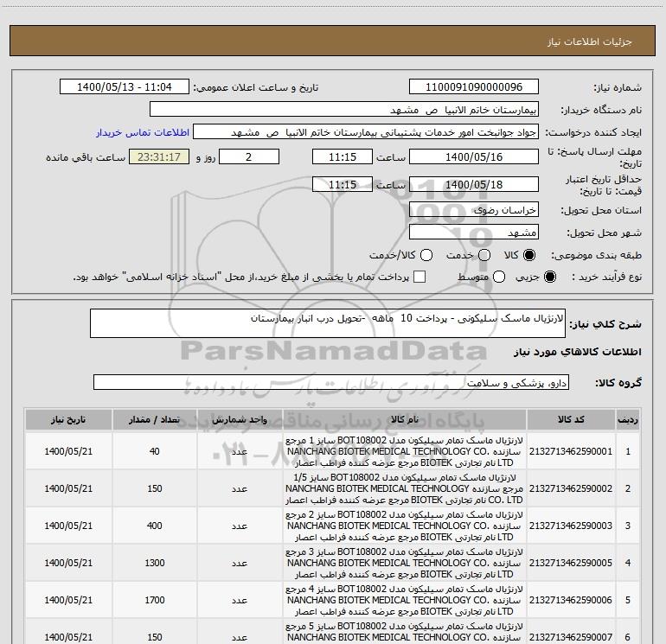Click quantity 1700 in row 5
Screen dimensions: 666x644
[x=155, y=600]
